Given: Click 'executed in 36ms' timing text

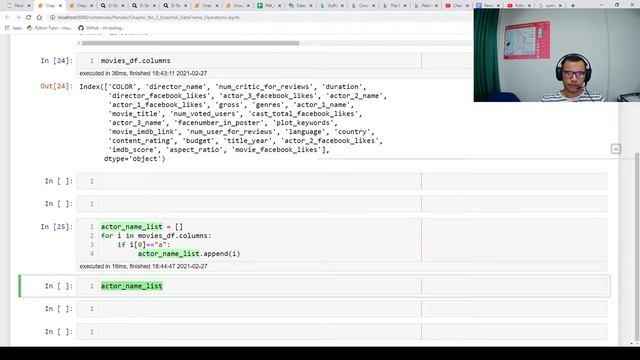Looking at the screenshot, I should (x=143, y=73).
